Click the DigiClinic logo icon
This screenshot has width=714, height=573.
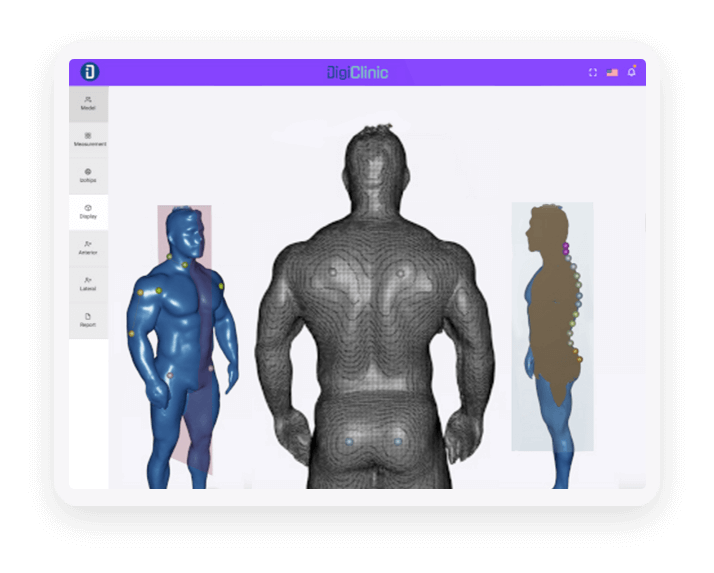[x=89, y=72]
